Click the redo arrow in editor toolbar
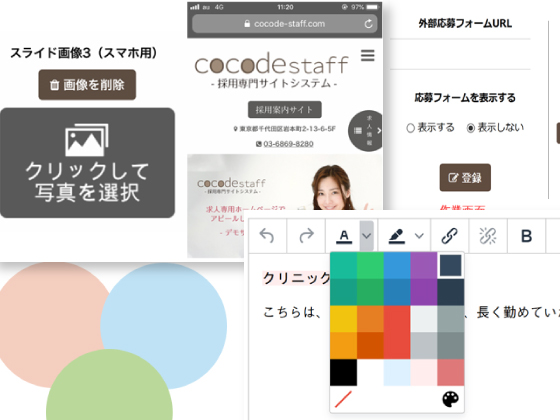Screen dimensions: 560x420 click(x=306, y=236)
